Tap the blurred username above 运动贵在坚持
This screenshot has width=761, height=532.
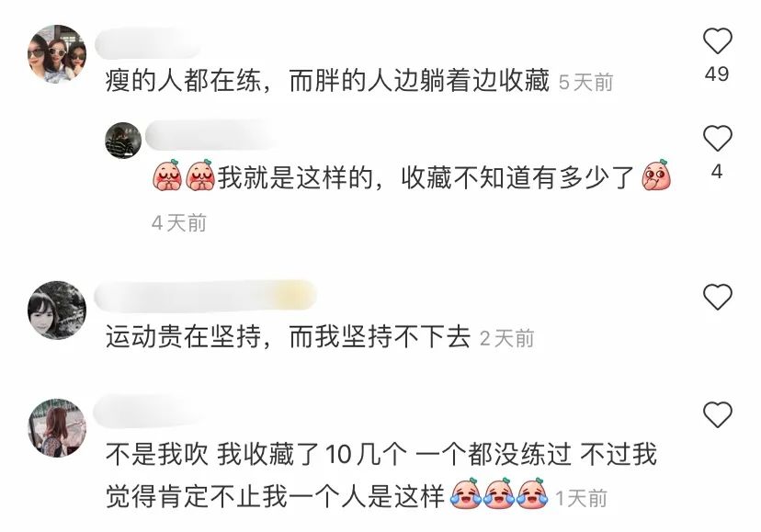[205, 296]
